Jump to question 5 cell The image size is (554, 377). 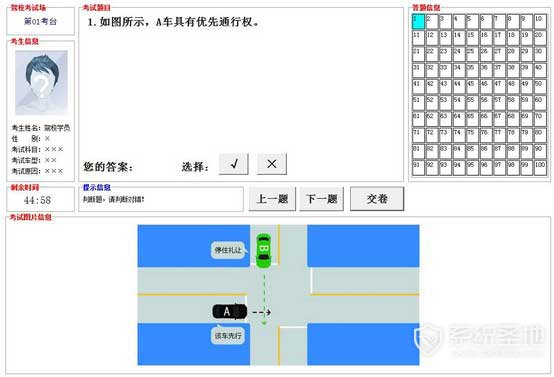click(472, 22)
